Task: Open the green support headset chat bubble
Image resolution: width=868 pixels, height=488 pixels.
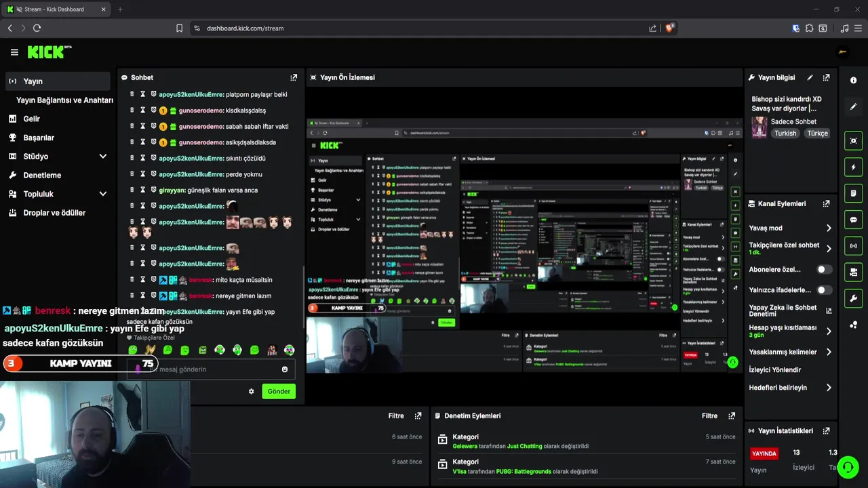Action: 848,468
